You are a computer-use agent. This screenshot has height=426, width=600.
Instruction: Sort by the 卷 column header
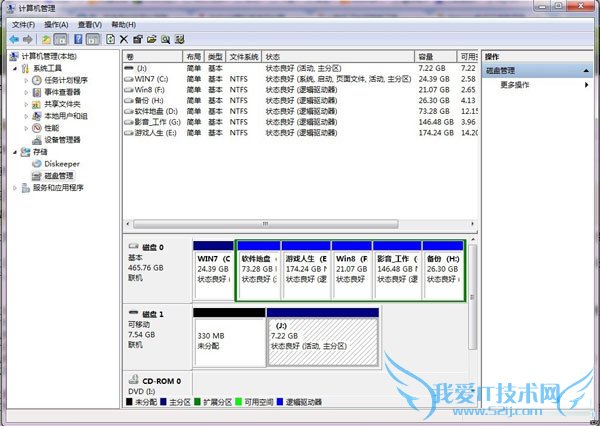pos(153,57)
